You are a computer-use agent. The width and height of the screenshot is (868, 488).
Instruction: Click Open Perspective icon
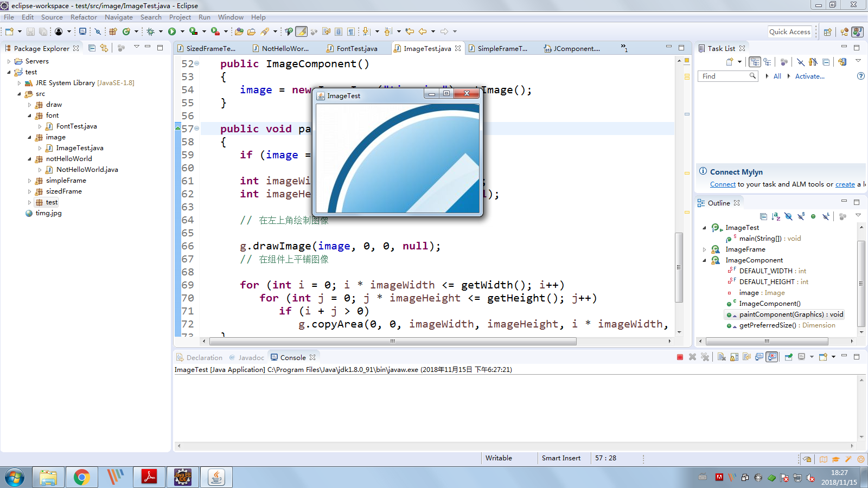(x=827, y=32)
